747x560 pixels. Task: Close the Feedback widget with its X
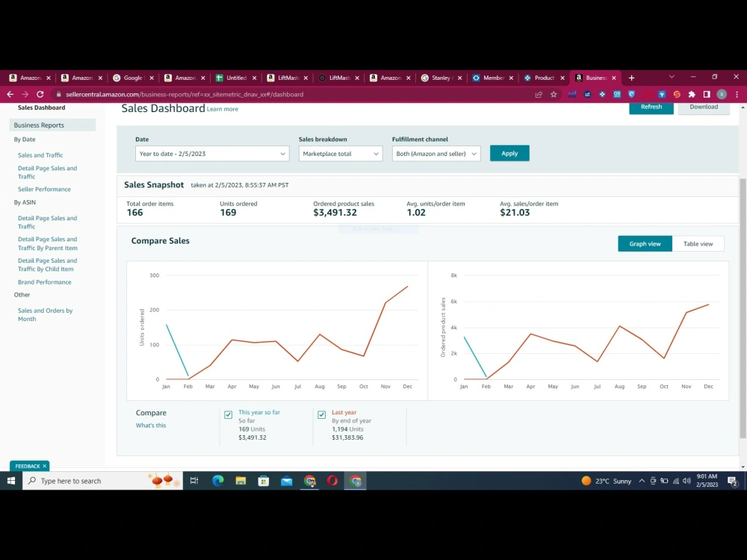click(x=44, y=466)
